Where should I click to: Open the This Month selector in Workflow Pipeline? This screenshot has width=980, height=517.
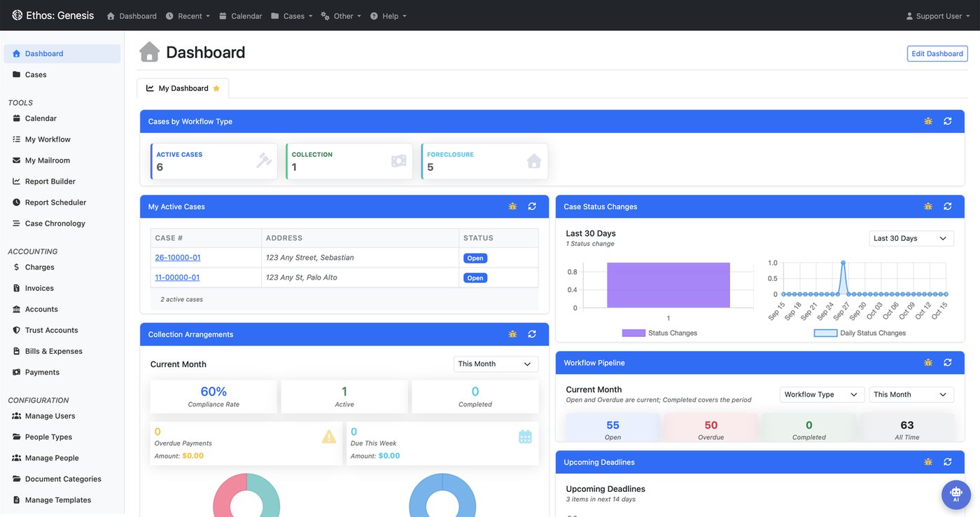point(911,394)
